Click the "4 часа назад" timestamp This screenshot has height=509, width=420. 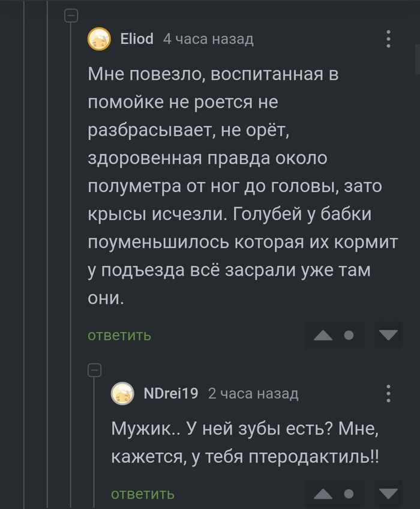coord(208,40)
